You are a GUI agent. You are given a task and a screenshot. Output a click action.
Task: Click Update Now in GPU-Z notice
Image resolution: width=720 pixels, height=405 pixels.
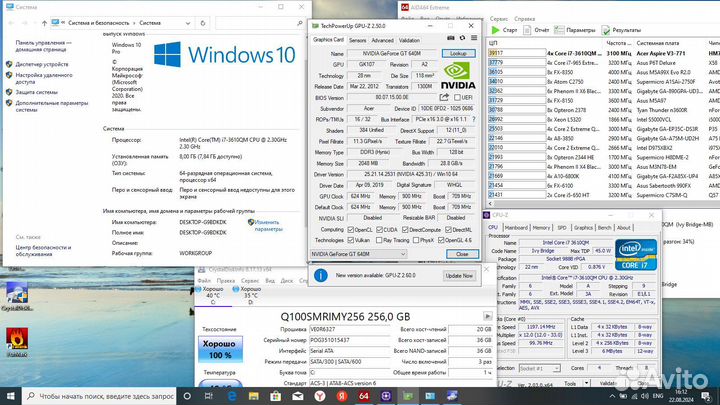(x=459, y=276)
